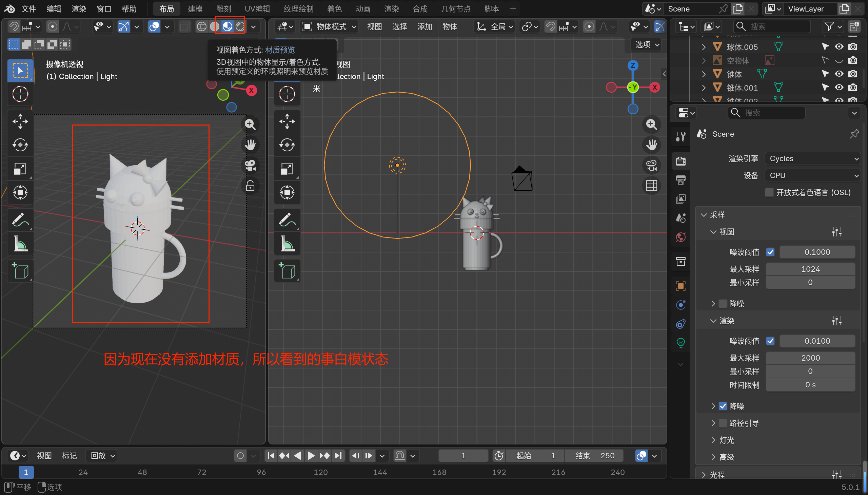Click the 最大采样 1024 value slider

tap(810, 269)
